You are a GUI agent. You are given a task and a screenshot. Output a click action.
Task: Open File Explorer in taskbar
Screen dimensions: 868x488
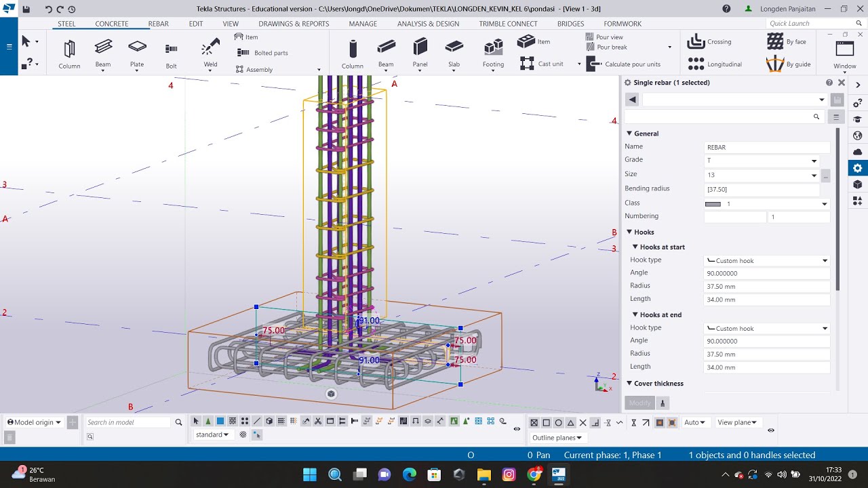[x=484, y=474]
